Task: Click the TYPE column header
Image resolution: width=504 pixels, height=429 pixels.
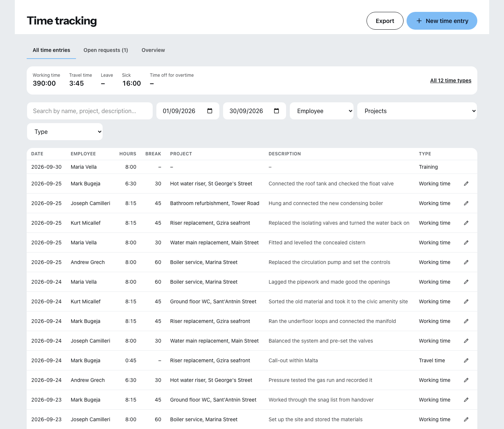Action: [x=425, y=154]
